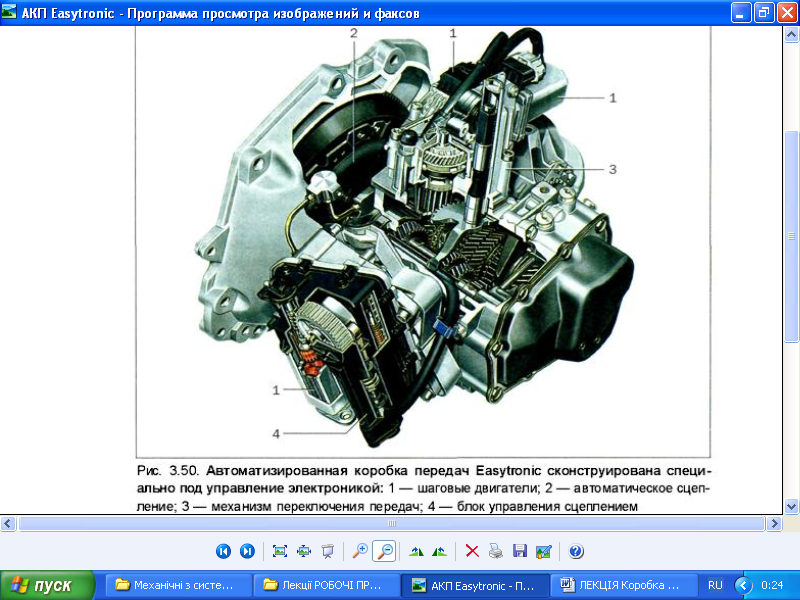Expand hidden system tray icons
This screenshot has height=600, width=800.
743,585
